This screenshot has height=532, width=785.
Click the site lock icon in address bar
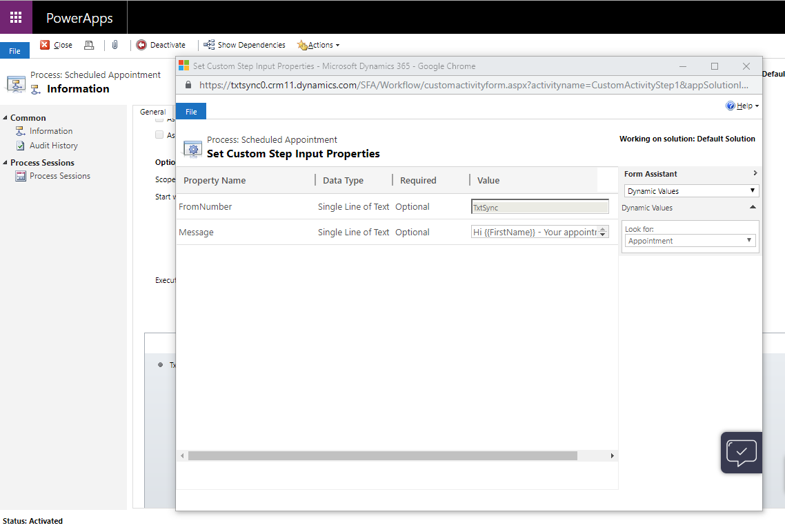pyautogui.click(x=188, y=85)
